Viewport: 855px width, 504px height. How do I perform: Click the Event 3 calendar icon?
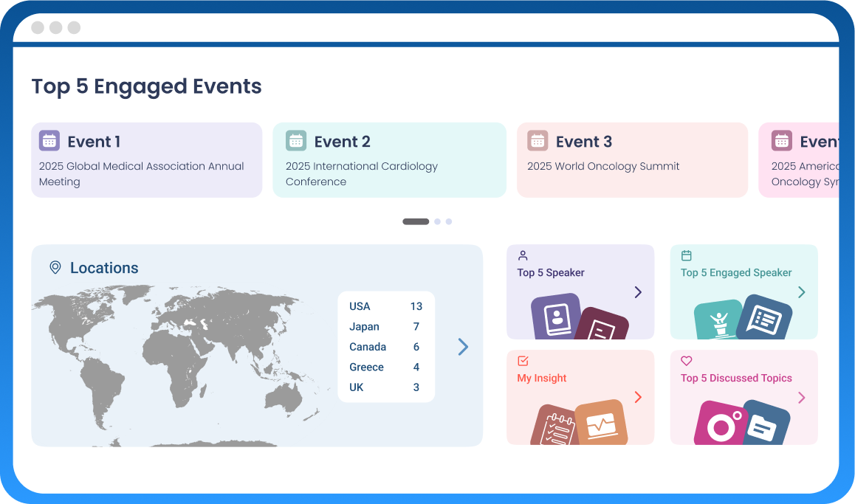coord(538,140)
